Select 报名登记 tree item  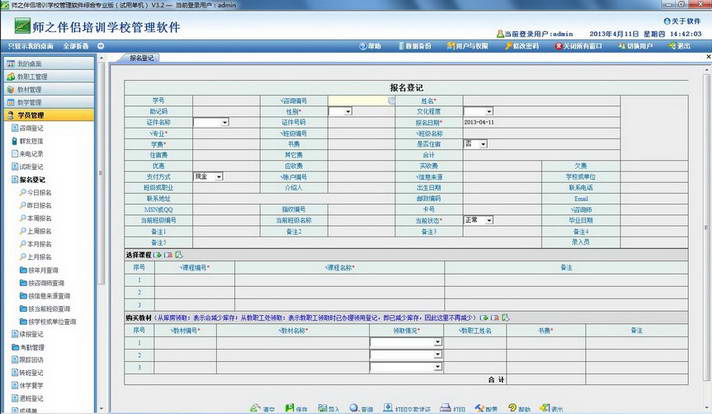[x=28, y=179]
